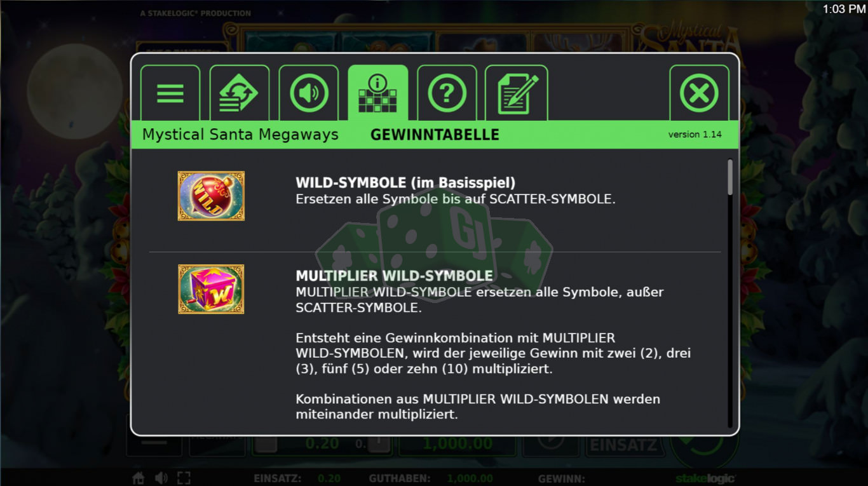Close the Gewinntabelle info panel
Screen dimensions: 868x486
700,93
